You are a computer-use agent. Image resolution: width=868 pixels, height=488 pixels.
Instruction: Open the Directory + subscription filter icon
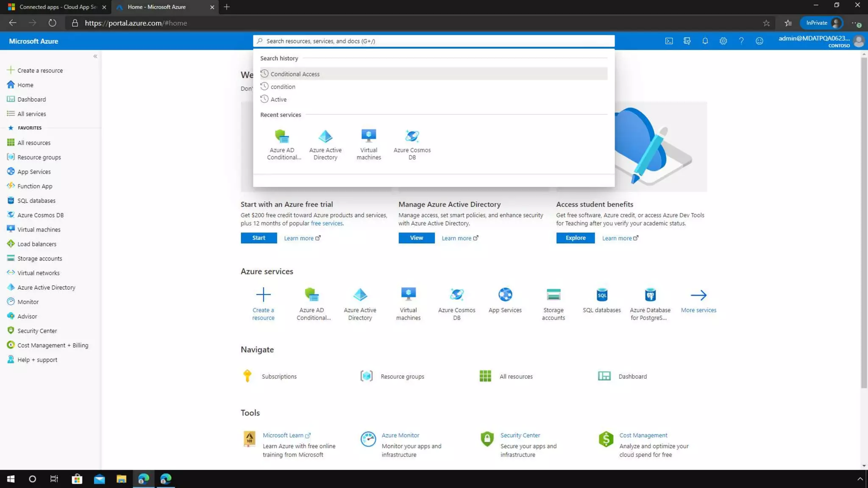point(687,41)
